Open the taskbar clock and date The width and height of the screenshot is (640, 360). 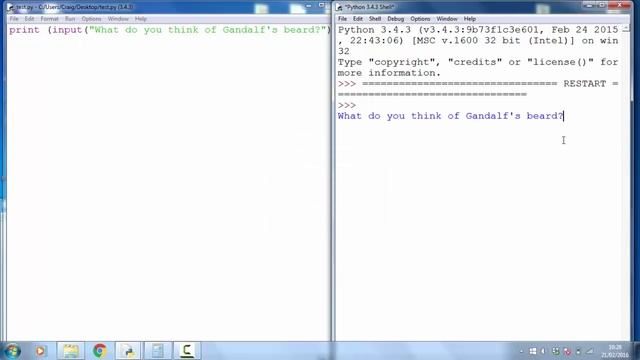(x=614, y=351)
